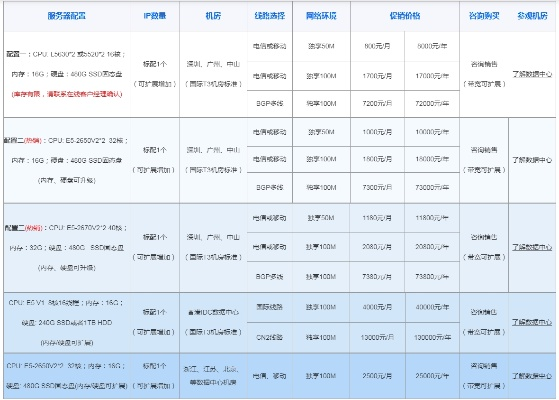Click the red 库存有限 notice text
559x400 pixels.
(67, 94)
